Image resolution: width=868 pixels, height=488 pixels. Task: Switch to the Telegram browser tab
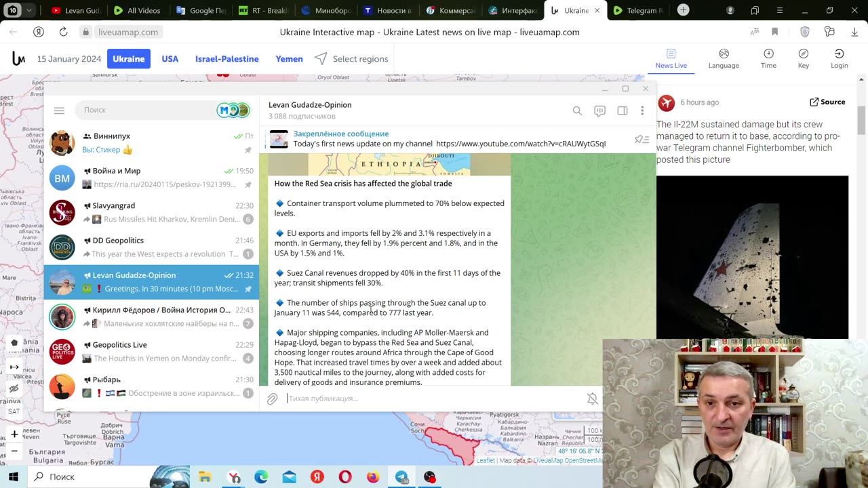(x=637, y=10)
